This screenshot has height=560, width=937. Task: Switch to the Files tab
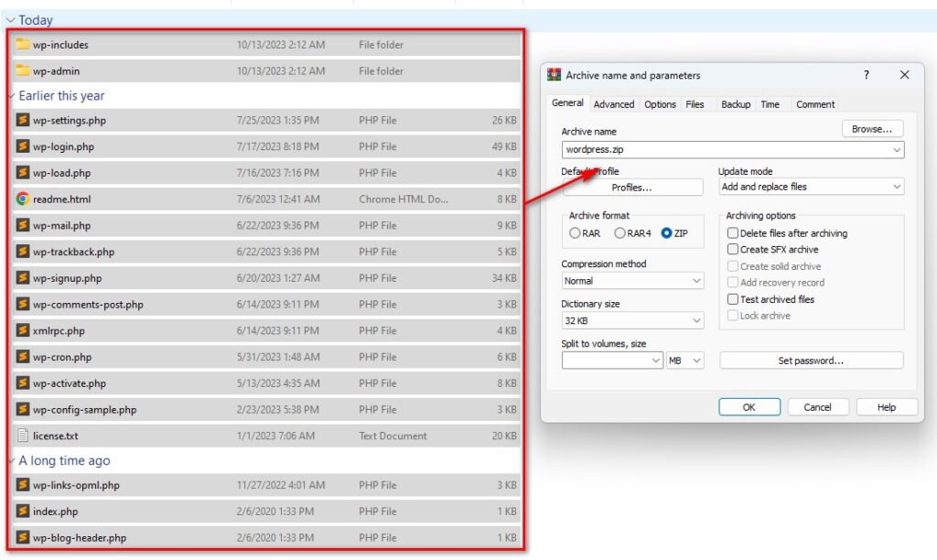695,104
